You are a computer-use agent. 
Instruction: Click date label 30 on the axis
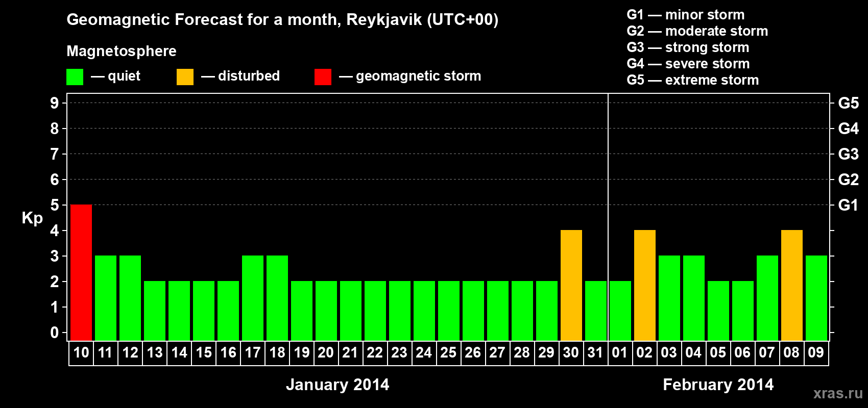[x=571, y=352]
